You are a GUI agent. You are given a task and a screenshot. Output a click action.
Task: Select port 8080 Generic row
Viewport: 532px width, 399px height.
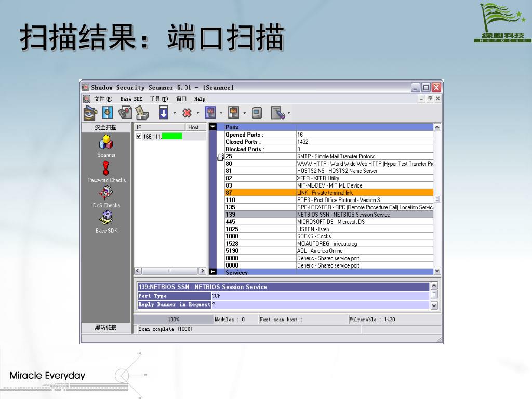(329, 258)
